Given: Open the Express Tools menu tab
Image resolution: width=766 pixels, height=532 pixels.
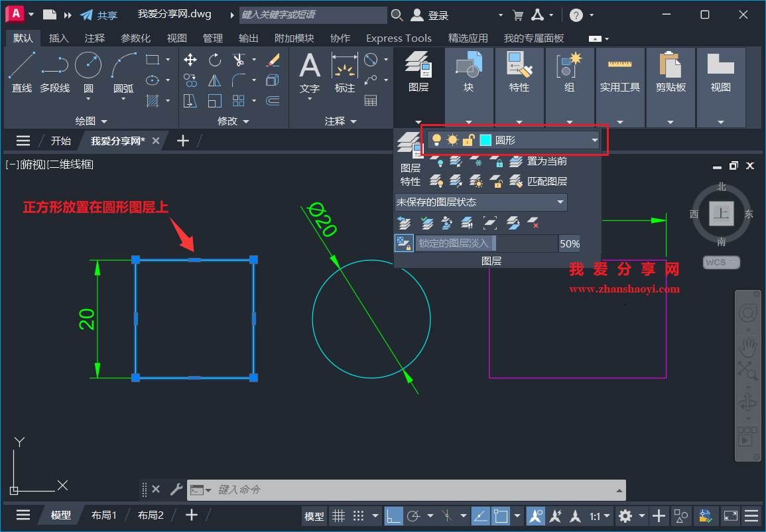Looking at the screenshot, I should click(399, 38).
